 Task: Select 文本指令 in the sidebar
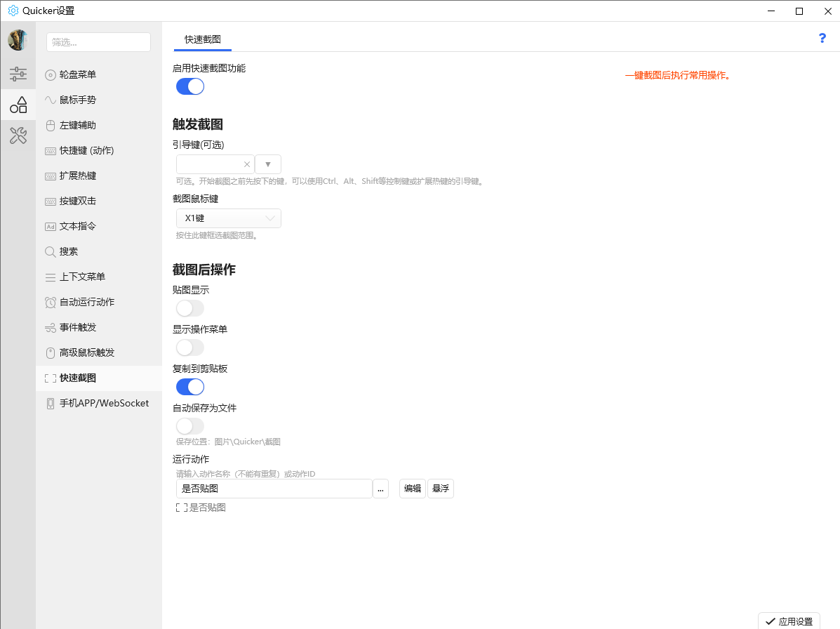click(x=98, y=227)
